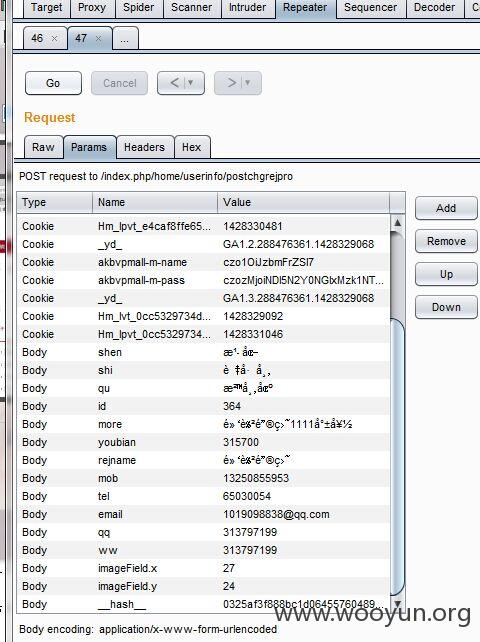Go back to the previous request with the left arrow

[x=175, y=83]
